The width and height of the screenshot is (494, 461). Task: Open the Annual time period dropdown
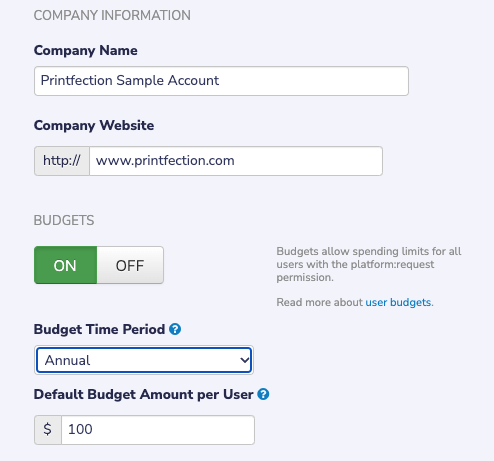(144, 360)
